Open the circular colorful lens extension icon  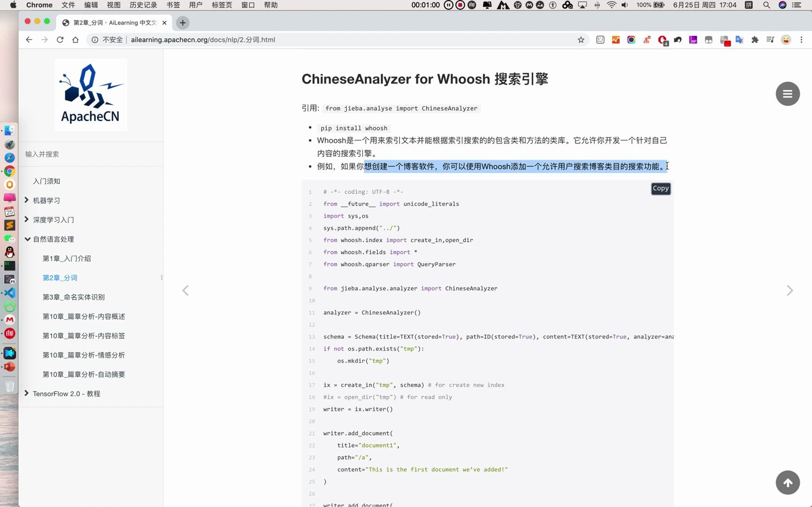(631, 40)
